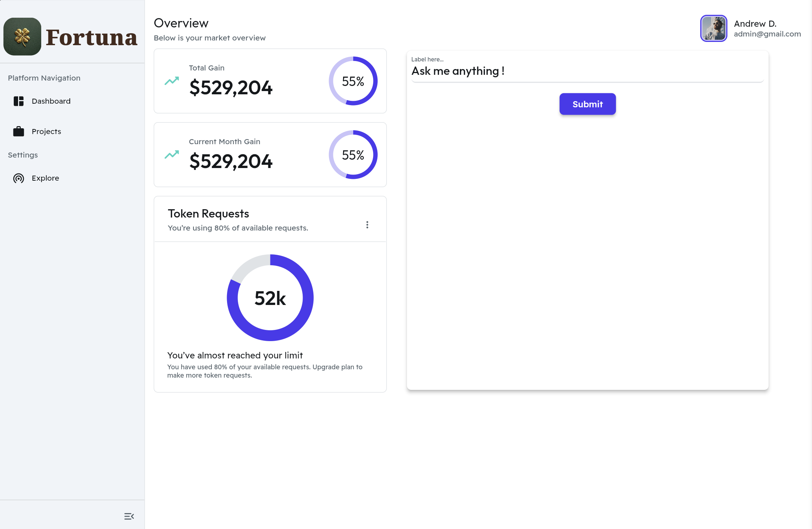Image resolution: width=812 pixels, height=529 pixels.
Task: Focus the "Ask me anything !" input field
Action: pyautogui.click(x=587, y=71)
